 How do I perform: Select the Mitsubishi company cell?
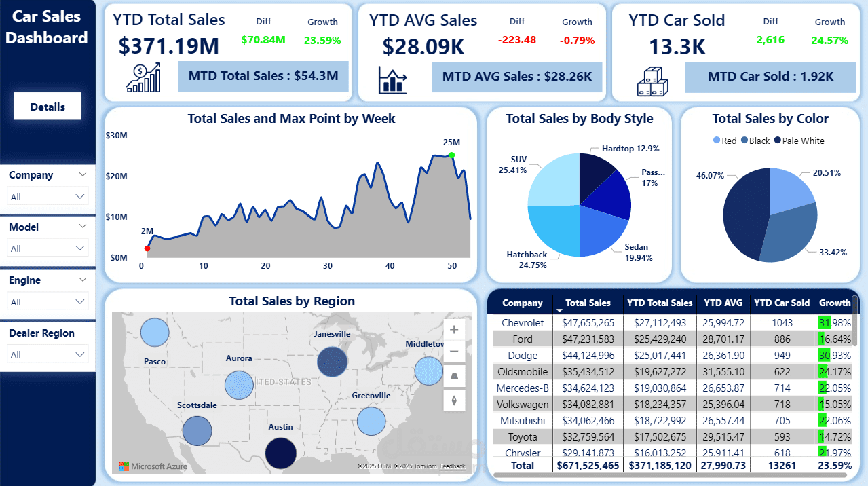(x=523, y=421)
